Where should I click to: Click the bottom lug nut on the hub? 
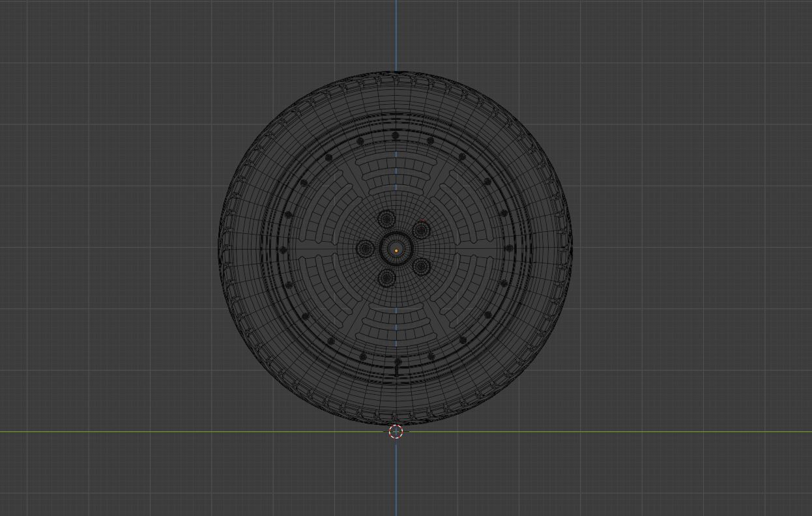click(386, 278)
